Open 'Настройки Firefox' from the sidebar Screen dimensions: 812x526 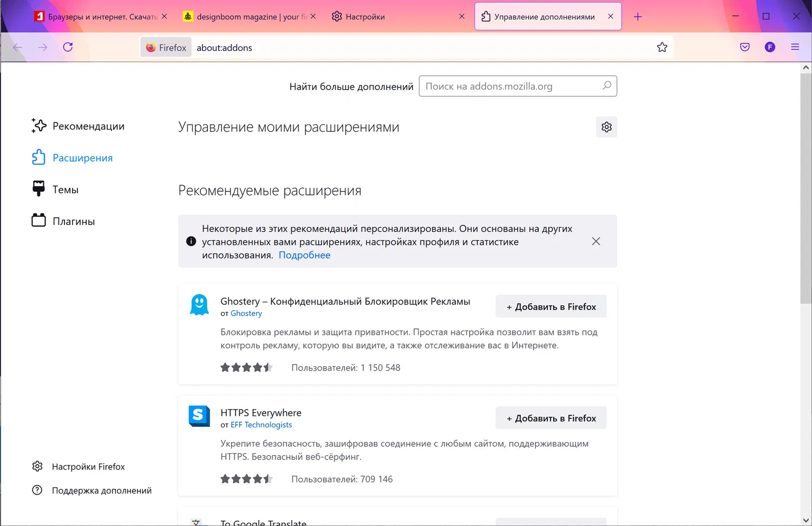pyautogui.click(x=78, y=466)
